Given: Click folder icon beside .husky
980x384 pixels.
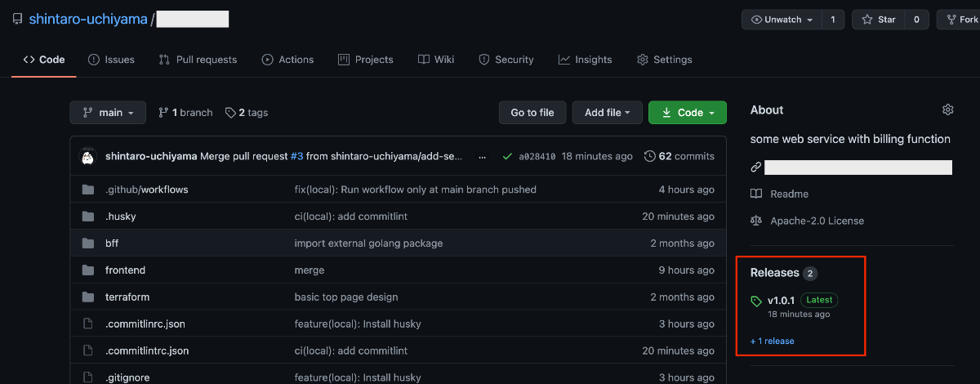Looking at the screenshot, I should point(88,217).
